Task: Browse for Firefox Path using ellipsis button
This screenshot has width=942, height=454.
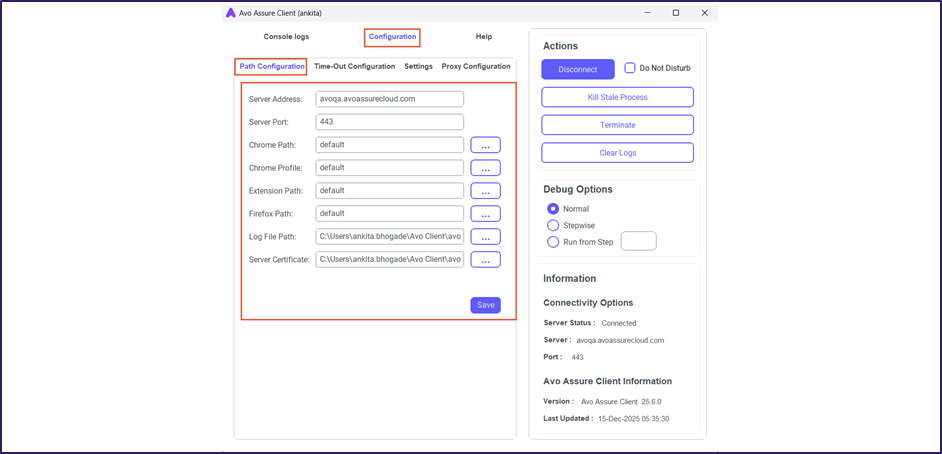Action: pos(485,214)
